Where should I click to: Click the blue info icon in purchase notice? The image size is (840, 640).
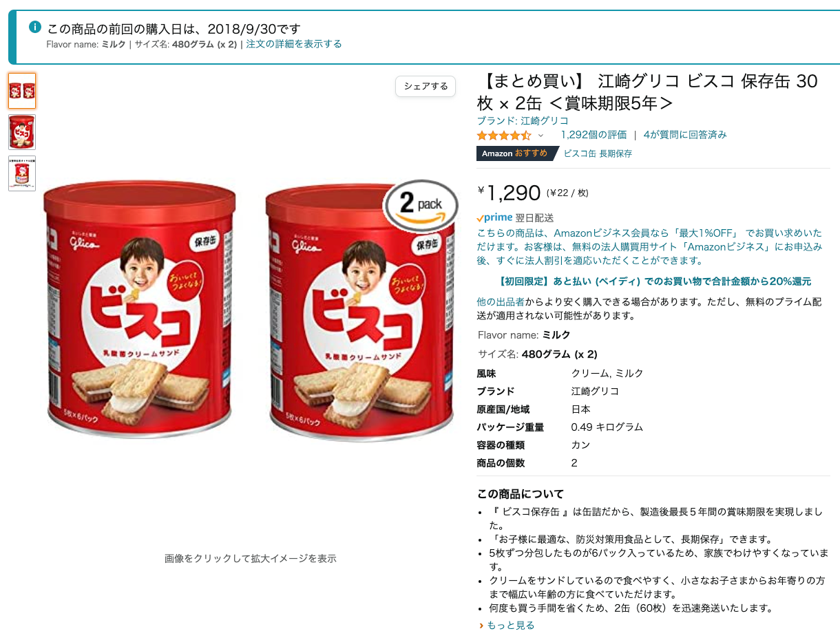click(x=35, y=27)
